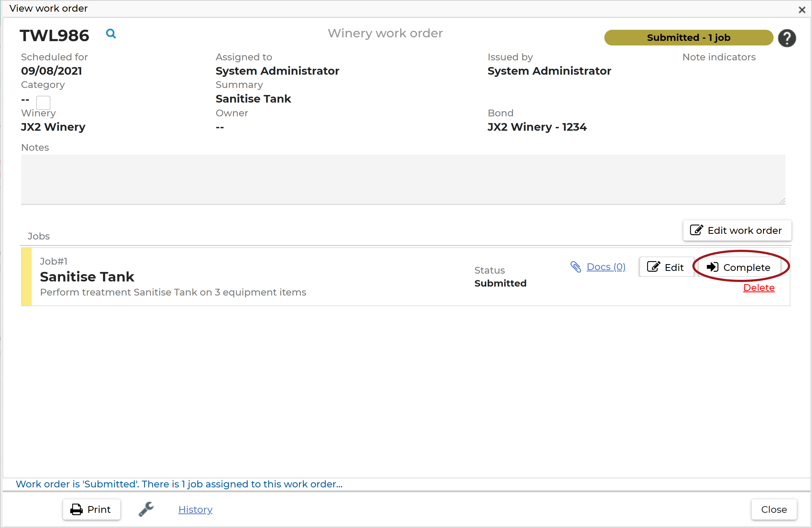Viewport: 812px width, 528px height.
Task: Click the Winery work order title
Action: 385,34
